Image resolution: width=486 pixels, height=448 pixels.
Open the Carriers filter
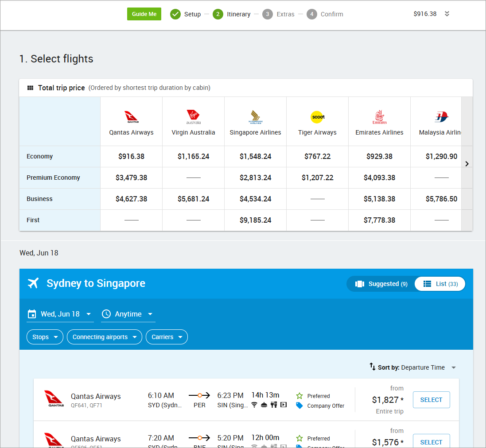pos(167,337)
